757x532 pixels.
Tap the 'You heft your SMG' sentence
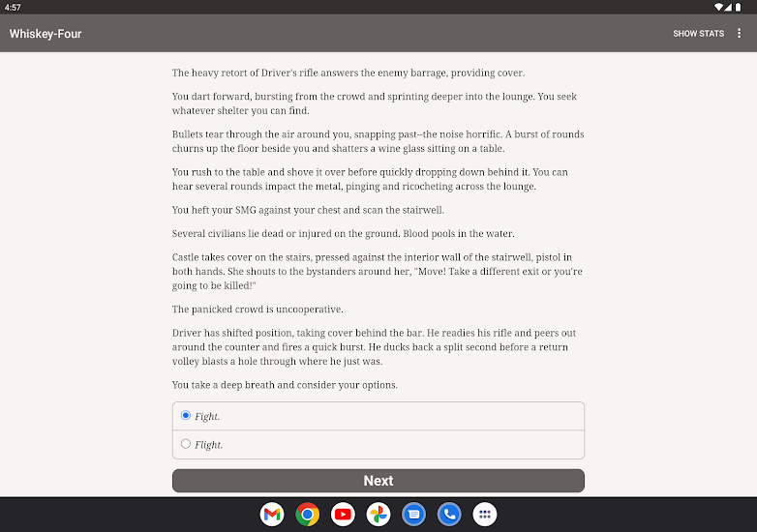coord(308,210)
